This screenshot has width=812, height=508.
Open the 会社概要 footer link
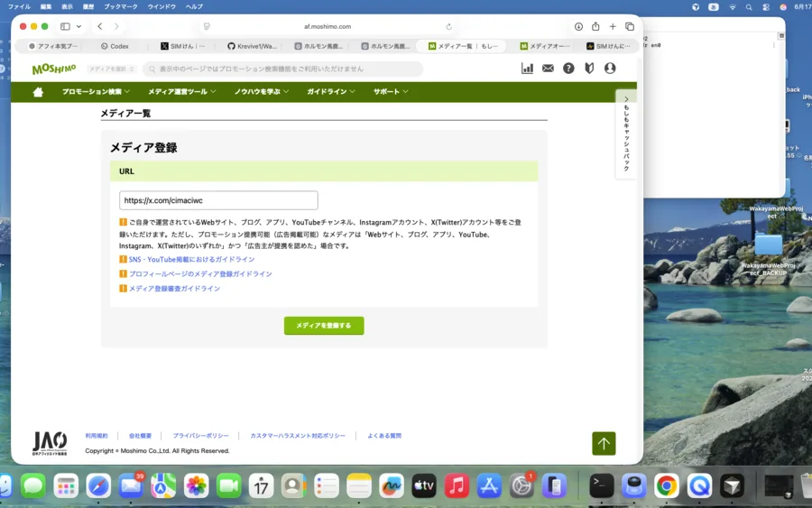[141, 436]
